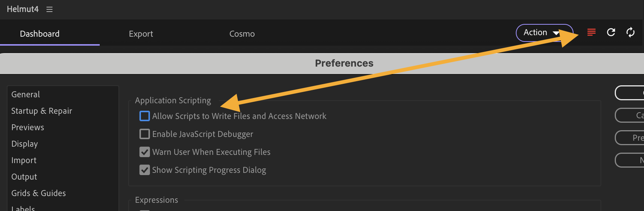Switch to the Export tab
644x211 pixels.
click(x=141, y=34)
